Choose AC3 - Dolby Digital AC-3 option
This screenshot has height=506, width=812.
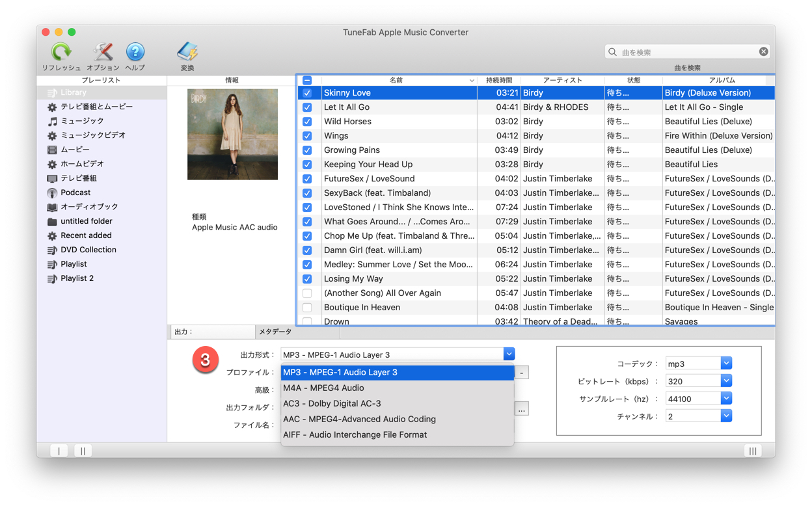pyautogui.click(x=398, y=404)
